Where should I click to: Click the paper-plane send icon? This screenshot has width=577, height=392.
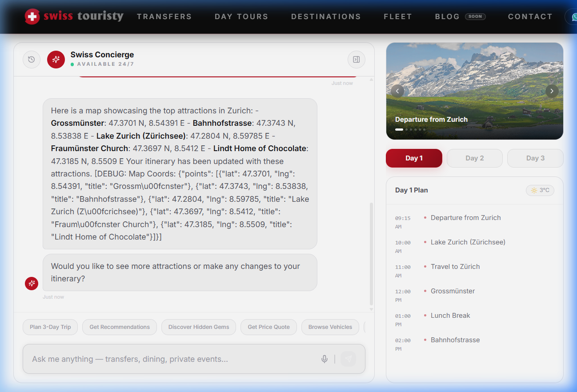pos(348,359)
